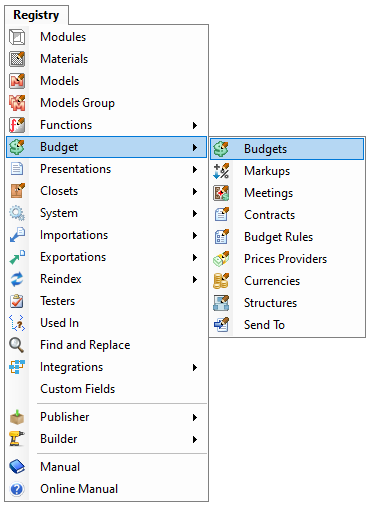
Task: Open the Custom Fields entry
Action: (106, 389)
